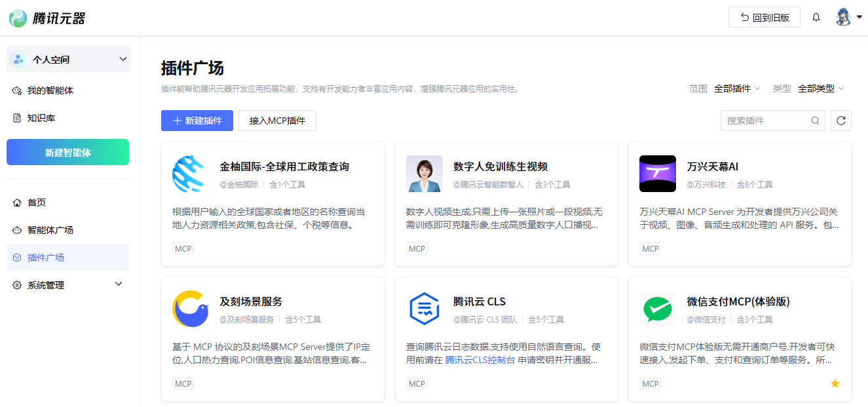The height and width of the screenshot is (407, 868).
Task: Click 新建插件 button
Action: [197, 121]
